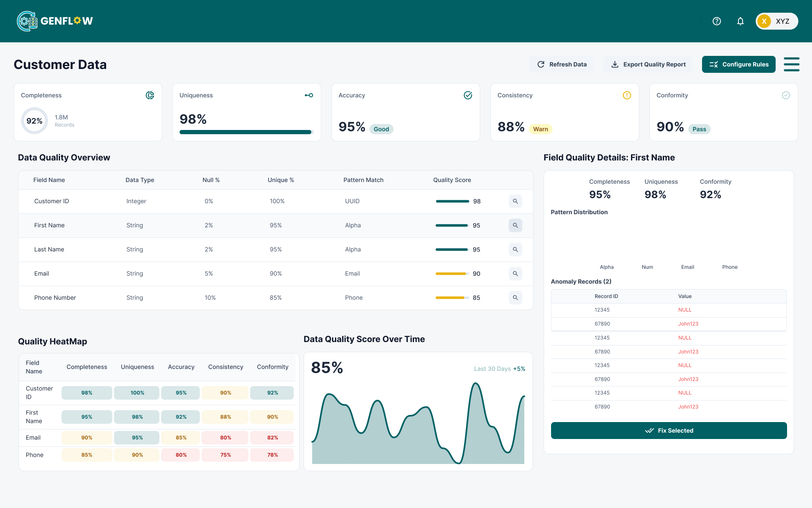Click the Anomaly Records (2) heading
812x508 pixels.
pos(581,282)
